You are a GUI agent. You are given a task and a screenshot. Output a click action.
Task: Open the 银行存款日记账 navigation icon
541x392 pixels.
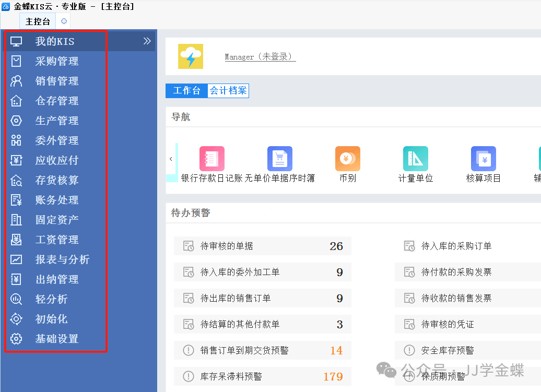click(x=211, y=159)
